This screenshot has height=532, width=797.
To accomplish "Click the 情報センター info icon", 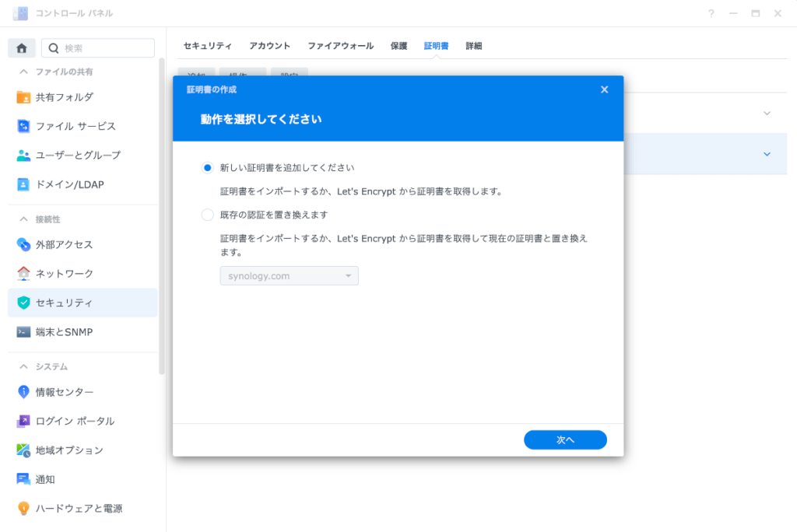I will click(23, 392).
